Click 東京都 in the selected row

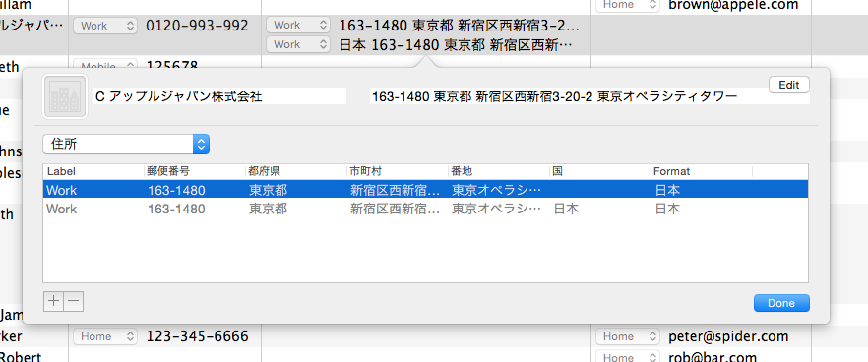click(x=269, y=191)
